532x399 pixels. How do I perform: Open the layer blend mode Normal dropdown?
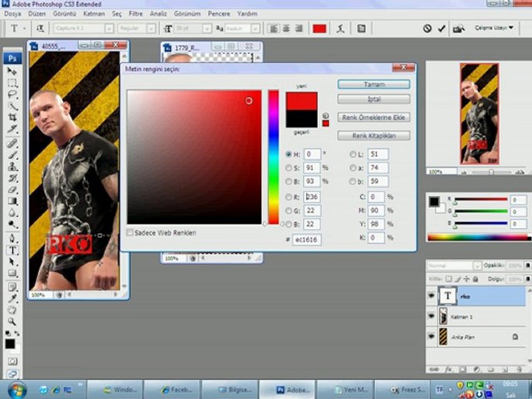coord(454,266)
